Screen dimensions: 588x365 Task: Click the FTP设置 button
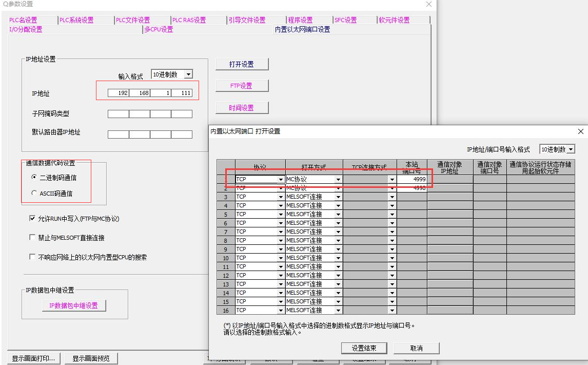click(x=241, y=86)
